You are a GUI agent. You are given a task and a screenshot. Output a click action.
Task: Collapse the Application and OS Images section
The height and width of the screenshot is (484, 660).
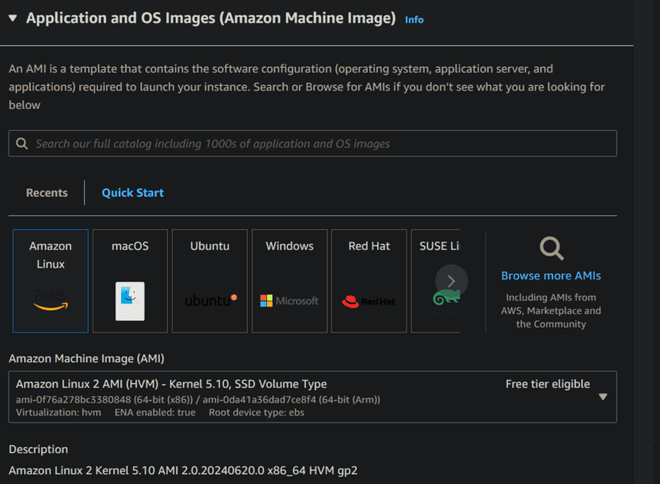(12, 18)
